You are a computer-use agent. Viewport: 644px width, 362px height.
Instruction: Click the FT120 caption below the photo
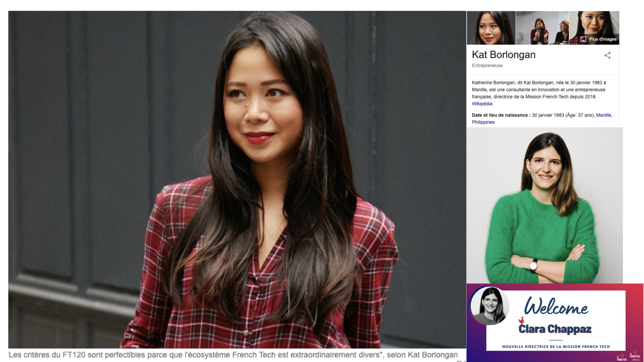click(233, 355)
